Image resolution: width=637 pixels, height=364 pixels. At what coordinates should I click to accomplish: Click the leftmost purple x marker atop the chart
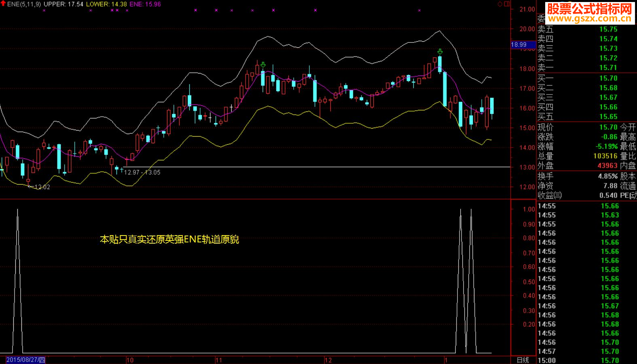pyautogui.click(x=44, y=11)
